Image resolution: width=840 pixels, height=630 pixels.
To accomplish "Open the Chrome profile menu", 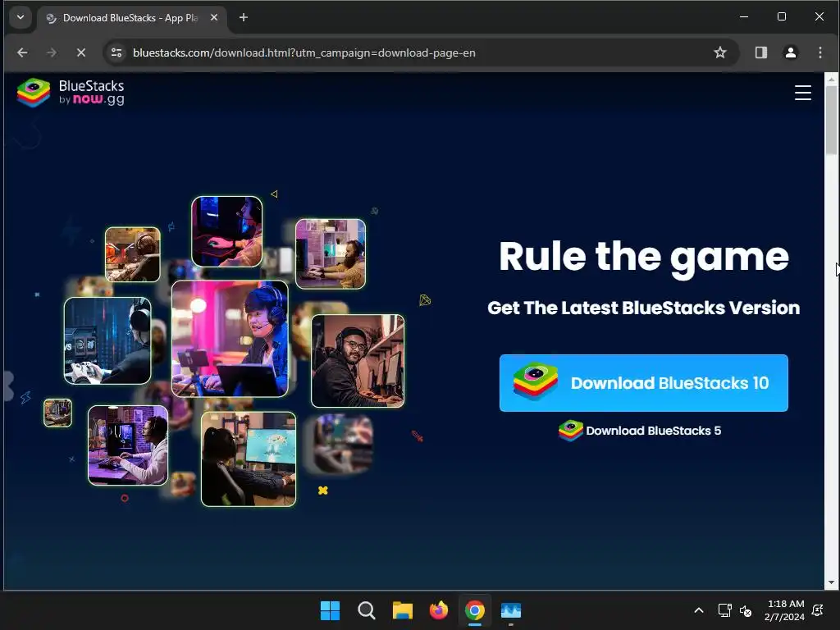I will coord(790,52).
